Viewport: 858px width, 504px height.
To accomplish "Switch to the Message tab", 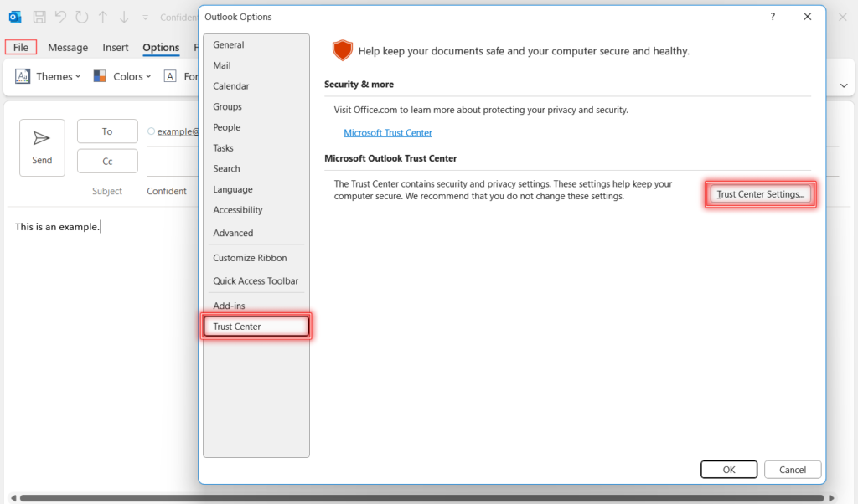I will click(x=68, y=48).
